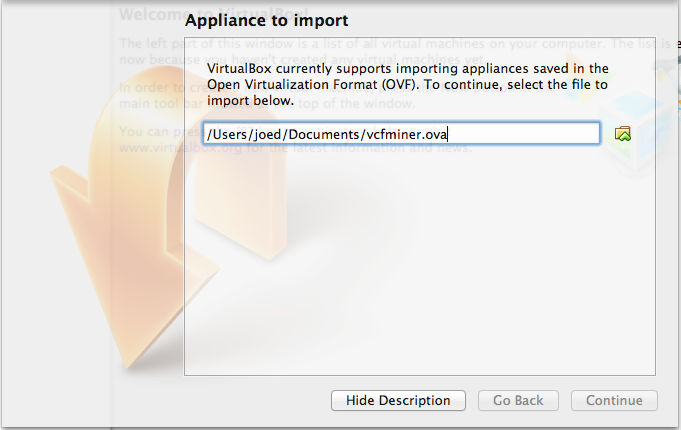Click the 'import below.' text line
The image size is (681, 430).
click(250, 100)
